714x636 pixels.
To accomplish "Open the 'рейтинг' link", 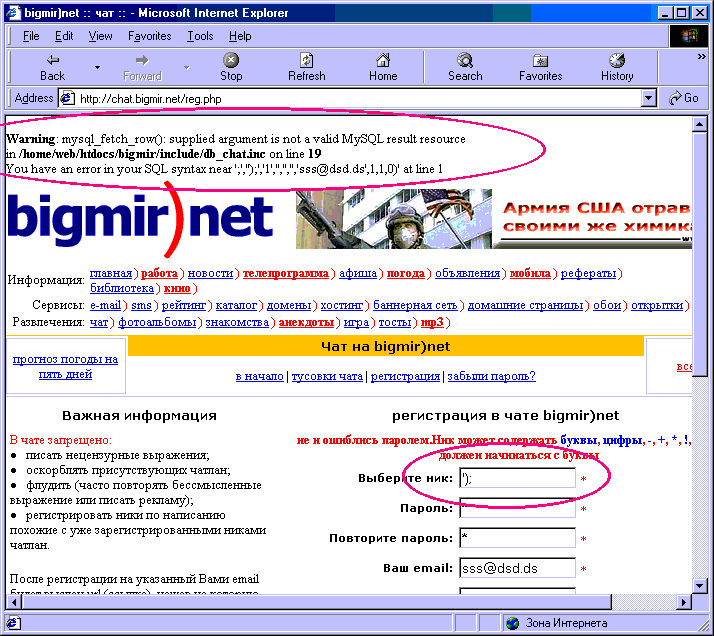I will click(184, 305).
